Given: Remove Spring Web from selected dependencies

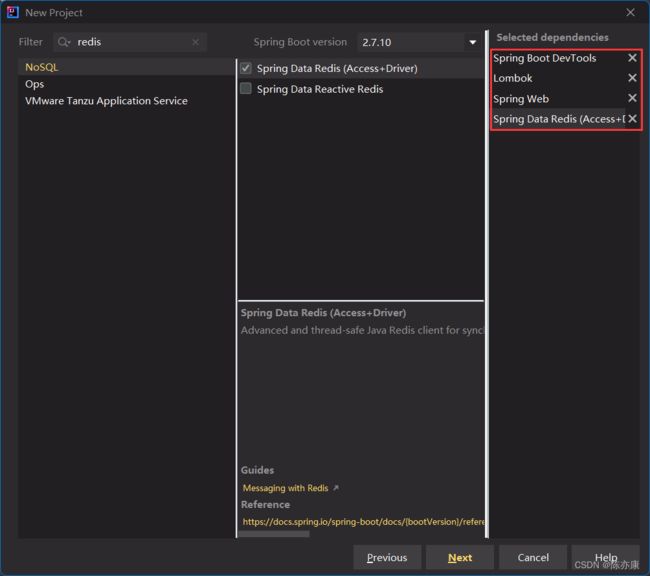Looking at the screenshot, I should 632,98.
